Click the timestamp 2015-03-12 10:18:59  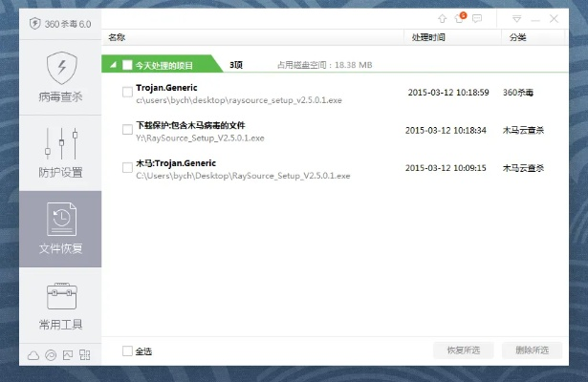tap(448, 93)
